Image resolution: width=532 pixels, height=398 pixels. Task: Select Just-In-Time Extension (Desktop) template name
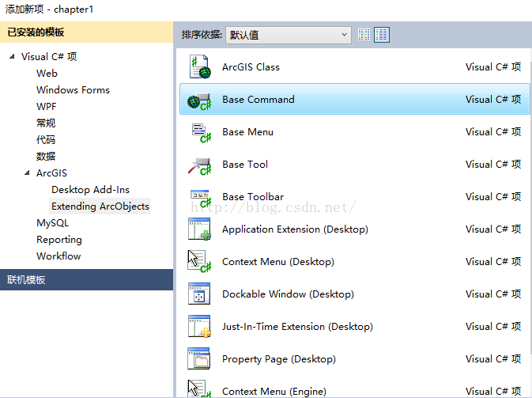[x=297, y=326]
